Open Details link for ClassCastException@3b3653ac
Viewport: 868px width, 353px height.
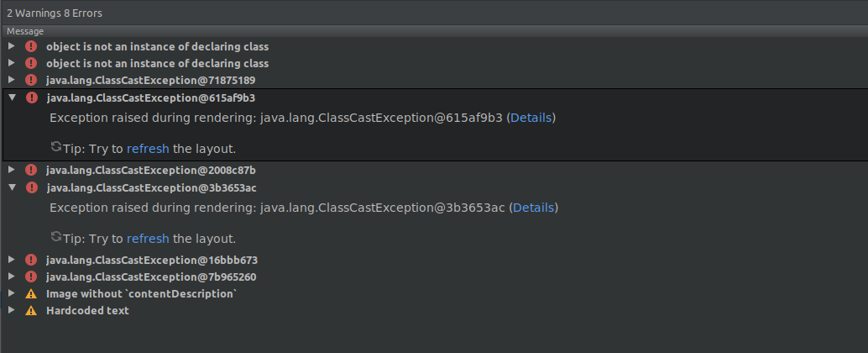534,208
